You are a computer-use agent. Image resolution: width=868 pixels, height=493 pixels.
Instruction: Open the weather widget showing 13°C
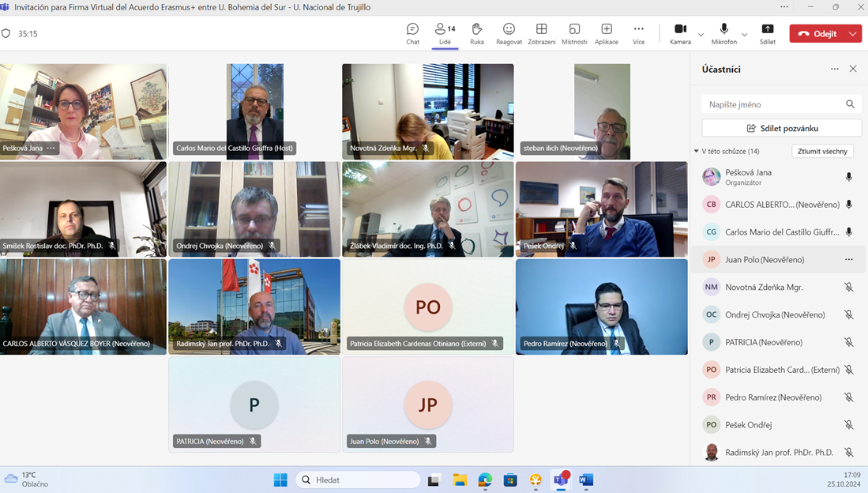pos(27,480)
